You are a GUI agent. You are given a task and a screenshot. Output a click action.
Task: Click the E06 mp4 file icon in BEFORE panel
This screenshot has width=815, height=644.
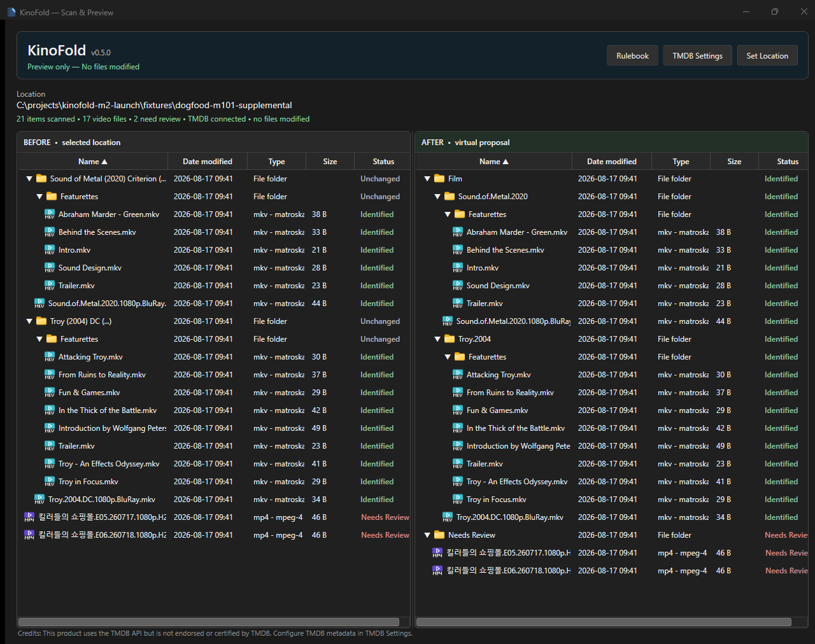(29, 535)
